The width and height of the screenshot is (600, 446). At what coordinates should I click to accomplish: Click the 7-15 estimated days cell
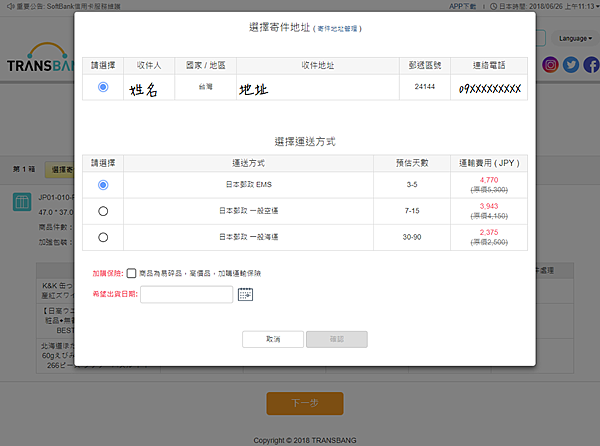click(412, 211)
